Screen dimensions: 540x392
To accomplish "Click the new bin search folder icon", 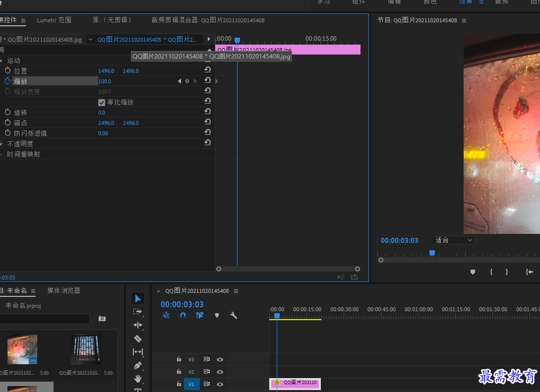I will coord(102,319).
